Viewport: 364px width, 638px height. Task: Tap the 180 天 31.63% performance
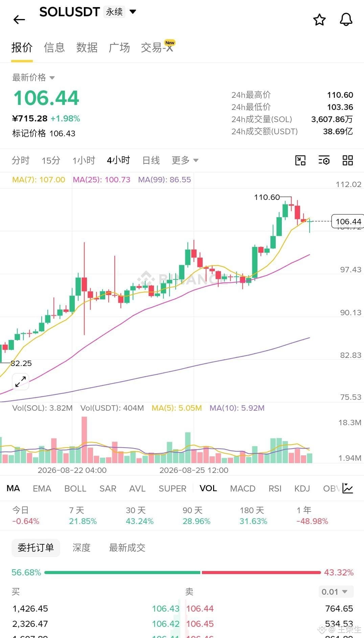click(253, 516)
